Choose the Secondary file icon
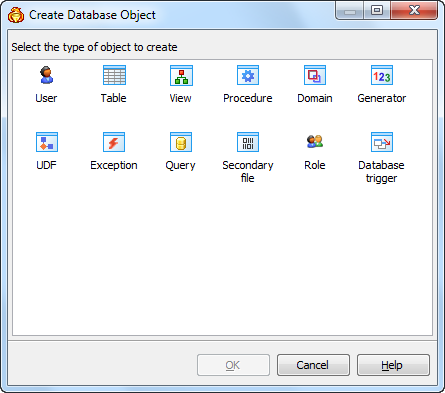Image resolution: width=445 pixels, height=393 pixels. tap(248, 142)
